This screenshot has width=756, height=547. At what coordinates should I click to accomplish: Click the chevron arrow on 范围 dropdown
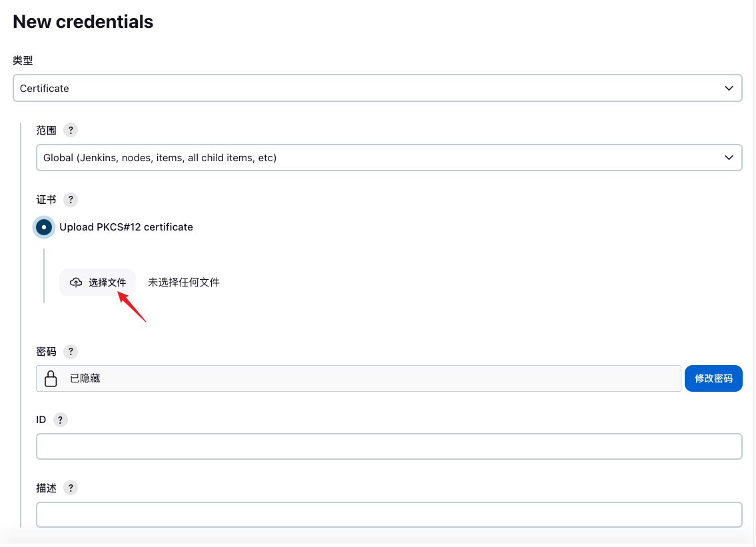click(729, 158)
